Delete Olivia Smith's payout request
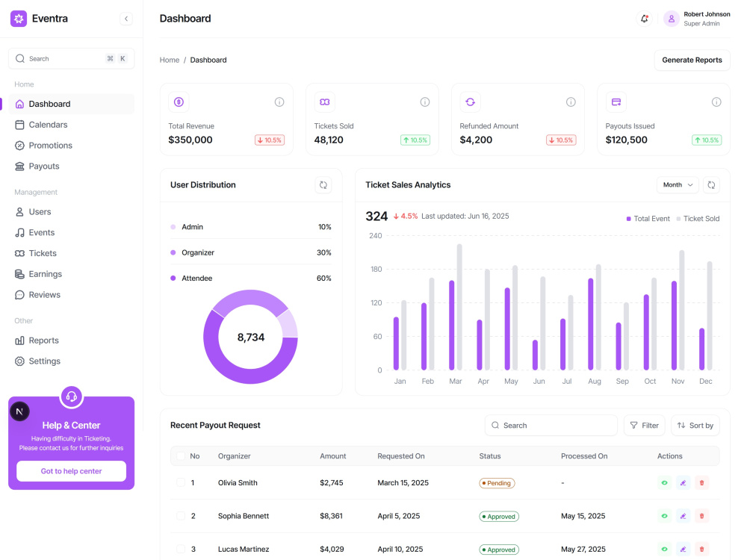The image size is (747, 560). (x=701, y=483)
